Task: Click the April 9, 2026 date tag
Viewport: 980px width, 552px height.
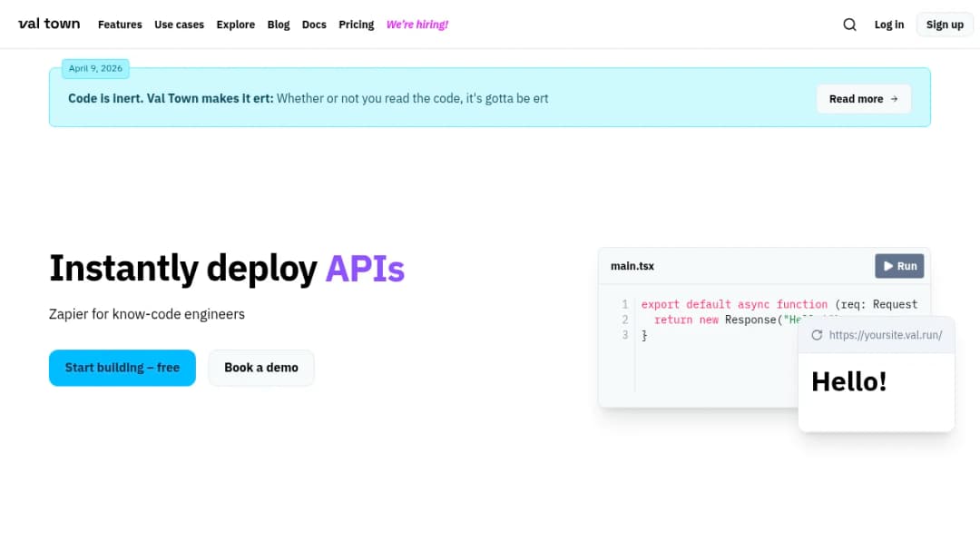Action: [95, 69]
